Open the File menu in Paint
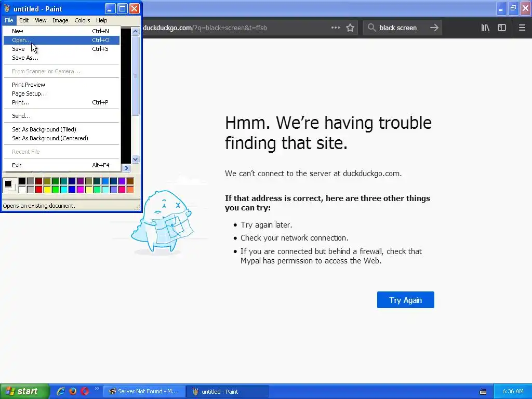The height and width of the screenshot is (399, 532). (9, 20)
